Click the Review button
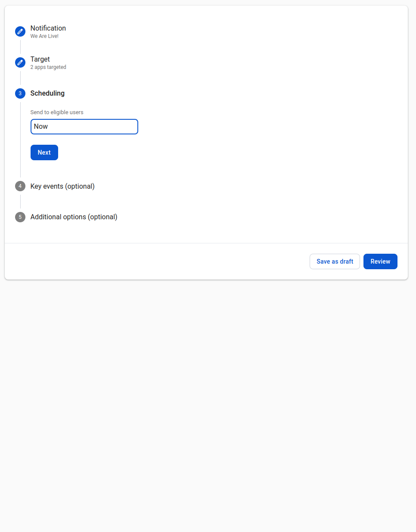416x532 pixels. (x=380, y=261)
